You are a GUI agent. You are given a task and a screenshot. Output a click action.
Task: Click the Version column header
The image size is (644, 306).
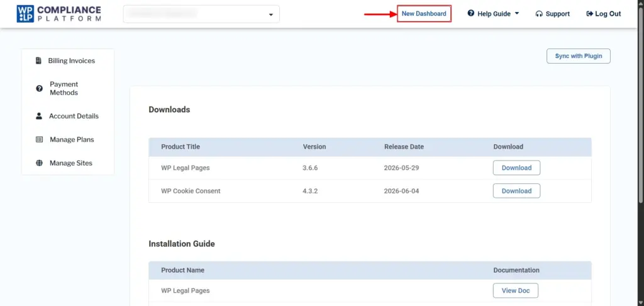coord(314,147)
